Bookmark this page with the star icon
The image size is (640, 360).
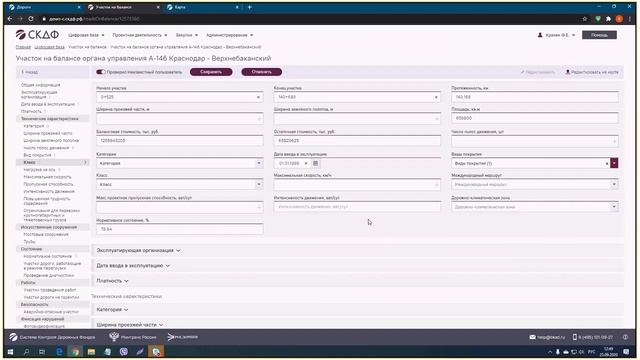tap(584, 19)
